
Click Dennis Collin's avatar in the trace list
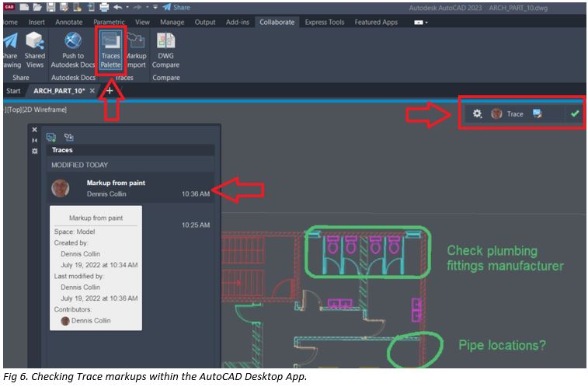click(x=61, y=188)
